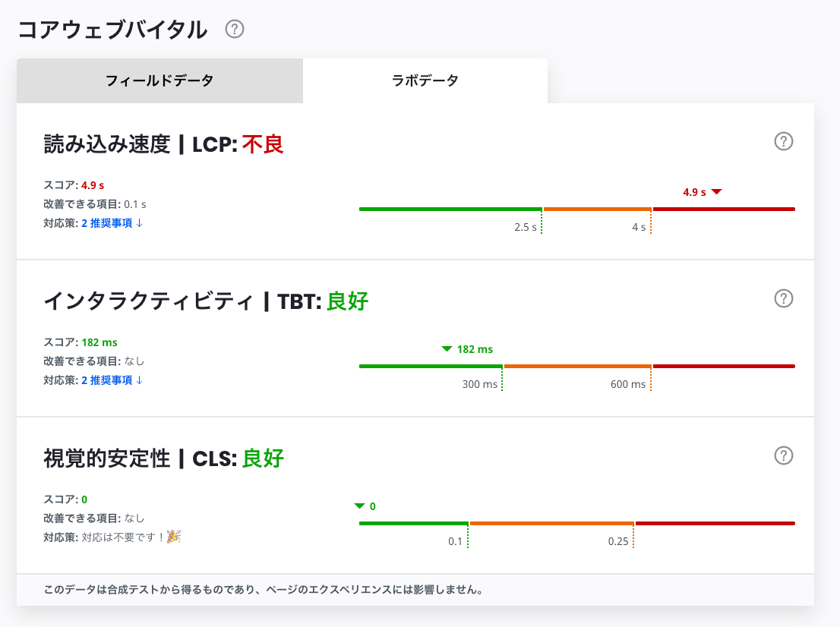Click the red segment of LCP bar
Screen dimensions: 840x627
723,209
